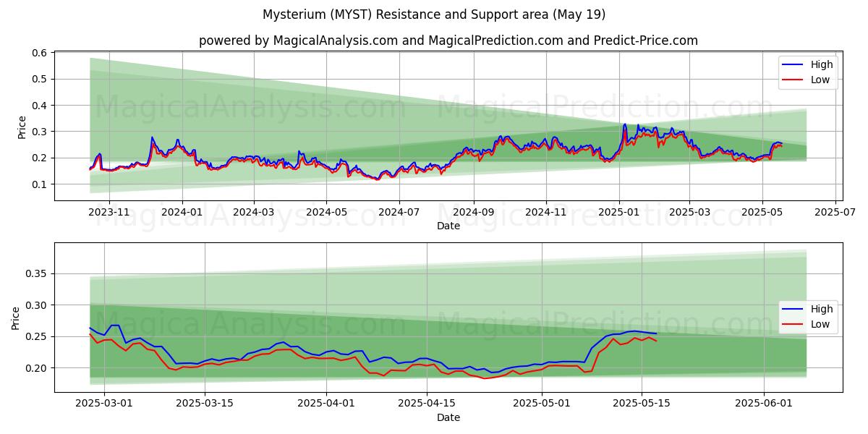
Task: Click the '2025-04-01' x-axis tick label
Action: tap(326, 404)
